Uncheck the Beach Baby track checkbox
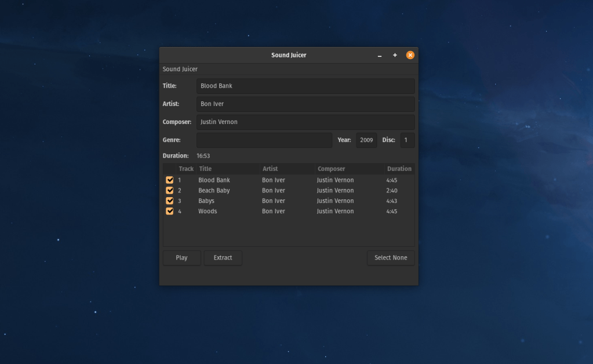The height and width of the screenshot is (364, 593). [169, 191]
